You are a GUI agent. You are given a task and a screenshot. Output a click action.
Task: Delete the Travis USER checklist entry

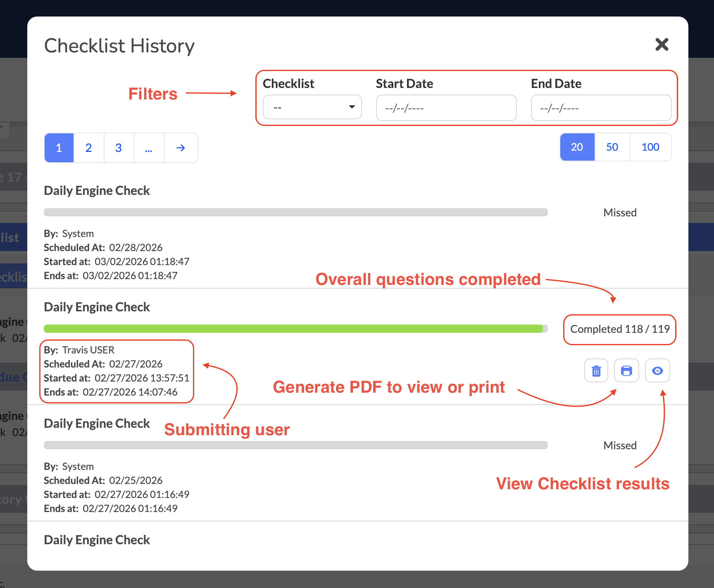(x=596, y=371)
